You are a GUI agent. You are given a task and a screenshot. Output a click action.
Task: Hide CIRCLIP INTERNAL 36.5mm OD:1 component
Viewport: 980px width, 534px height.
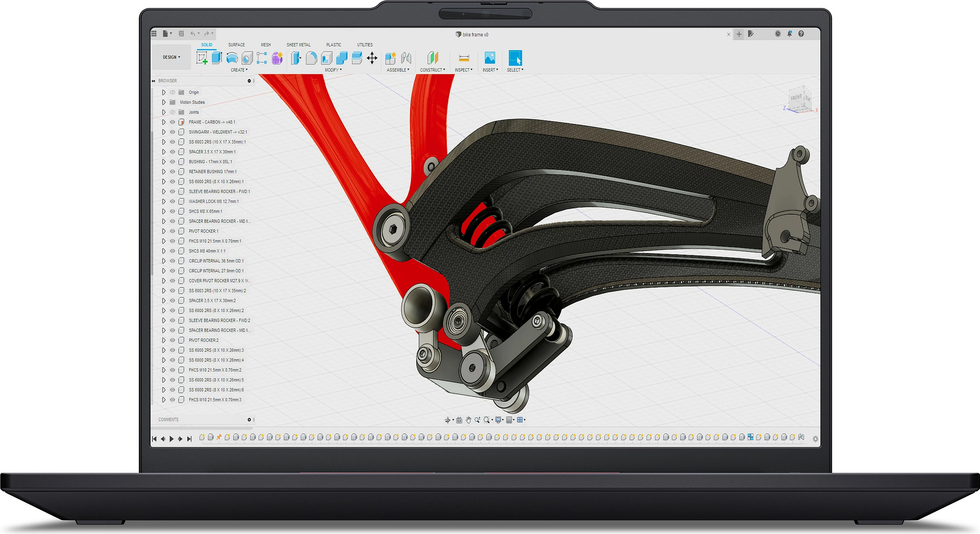[172, 261]
